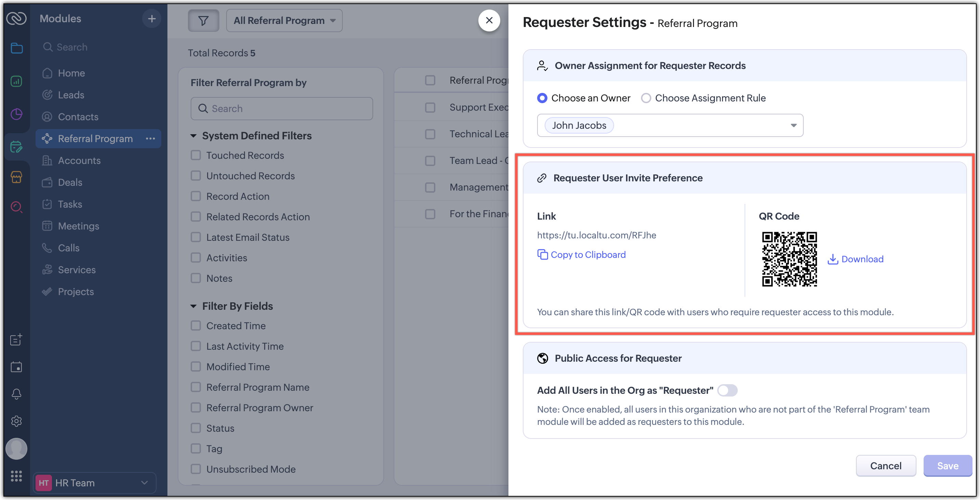
Task: Collapse System Defined Filters section
Action: (x=193, y=136)
